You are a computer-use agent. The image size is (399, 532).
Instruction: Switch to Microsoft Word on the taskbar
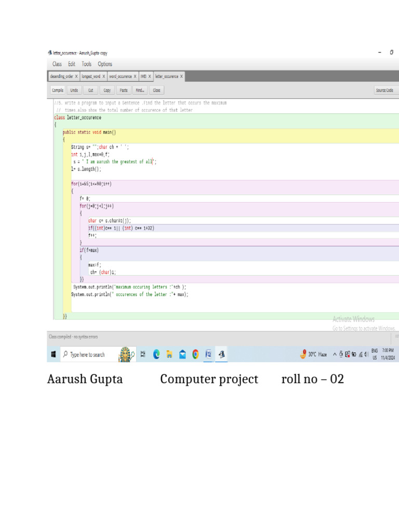(208, 354)
